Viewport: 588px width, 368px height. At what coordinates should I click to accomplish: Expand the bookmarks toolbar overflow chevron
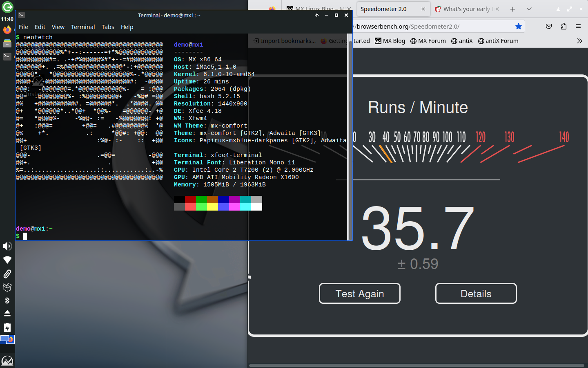click(x=579, y=41)
